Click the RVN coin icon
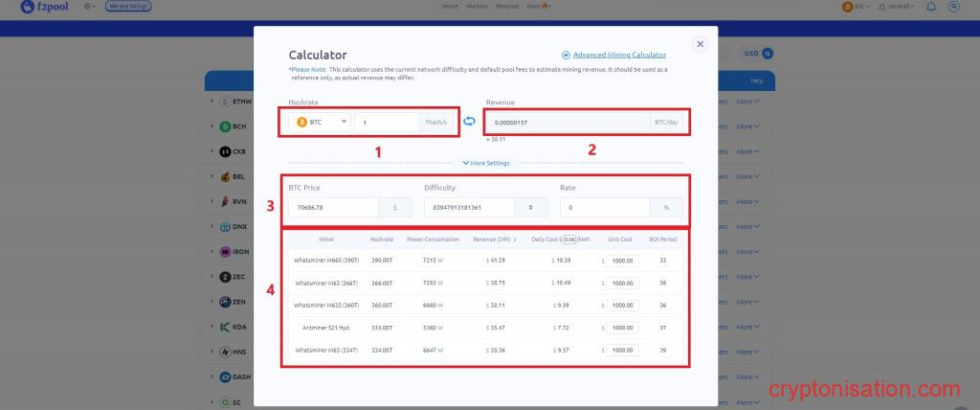Viewport: 980px width, 410px height. point(226,201)
